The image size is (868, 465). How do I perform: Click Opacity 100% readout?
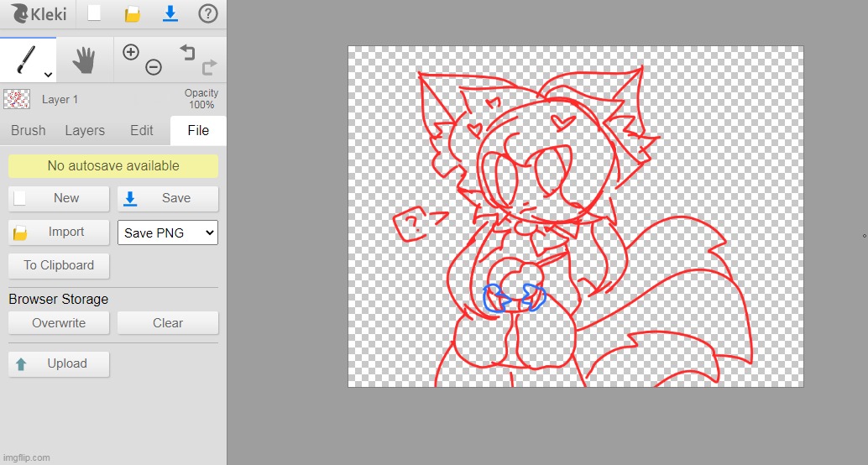201,99
